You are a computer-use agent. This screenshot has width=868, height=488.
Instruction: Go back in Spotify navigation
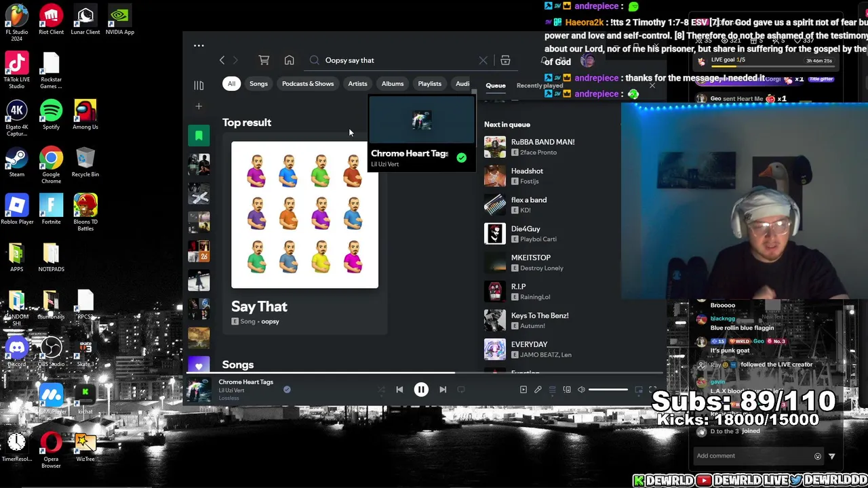click(x=222, y=60)
